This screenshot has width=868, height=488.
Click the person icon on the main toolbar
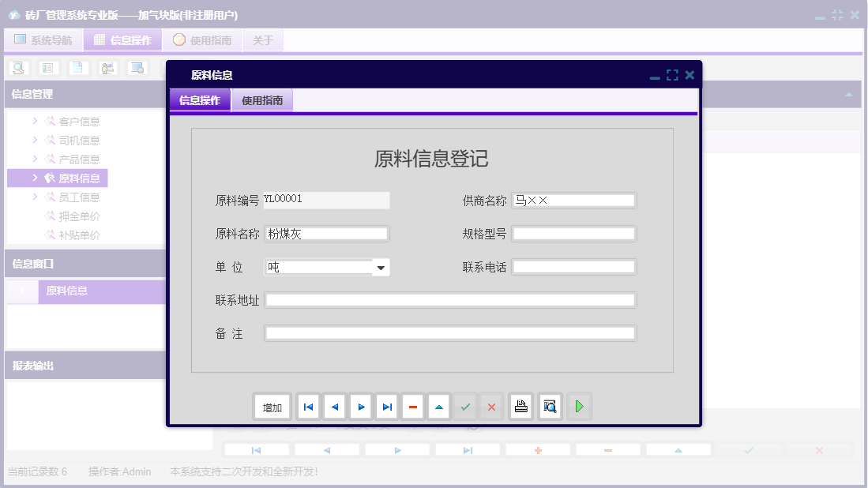click(107, 68)
